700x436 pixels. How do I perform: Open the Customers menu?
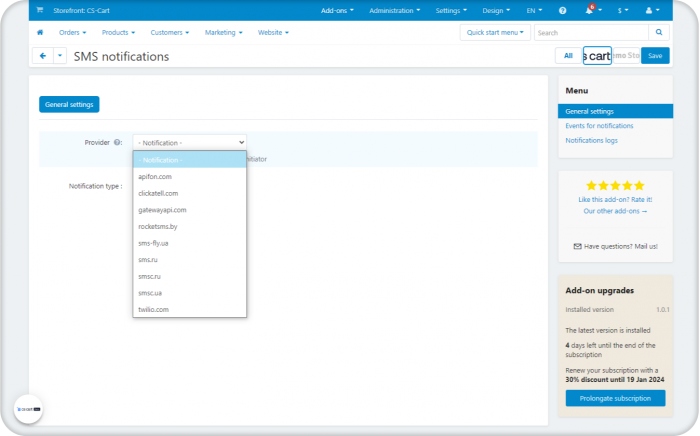point(170,33)
